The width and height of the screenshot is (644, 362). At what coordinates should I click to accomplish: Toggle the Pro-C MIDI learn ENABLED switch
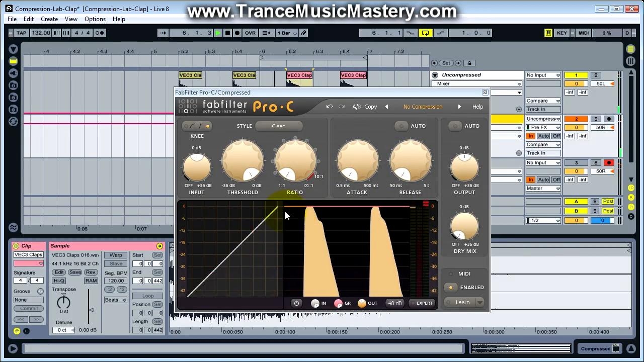451,288
